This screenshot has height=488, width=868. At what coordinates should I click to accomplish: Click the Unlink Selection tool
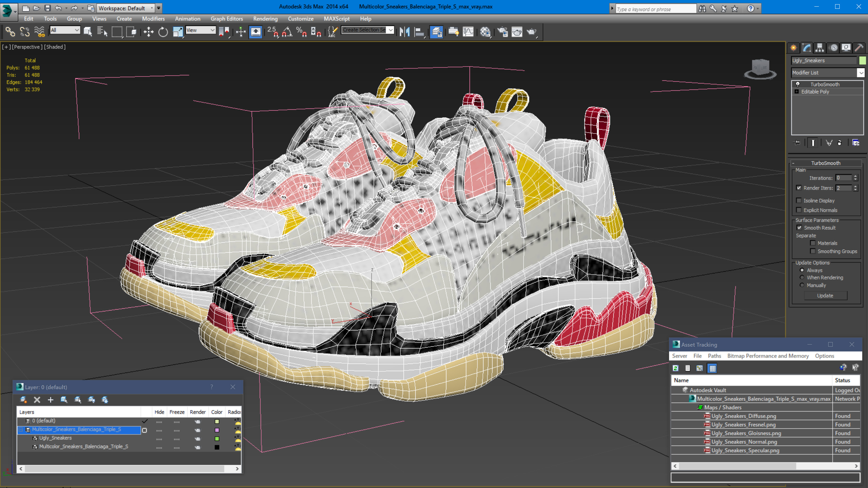point(25,32)
